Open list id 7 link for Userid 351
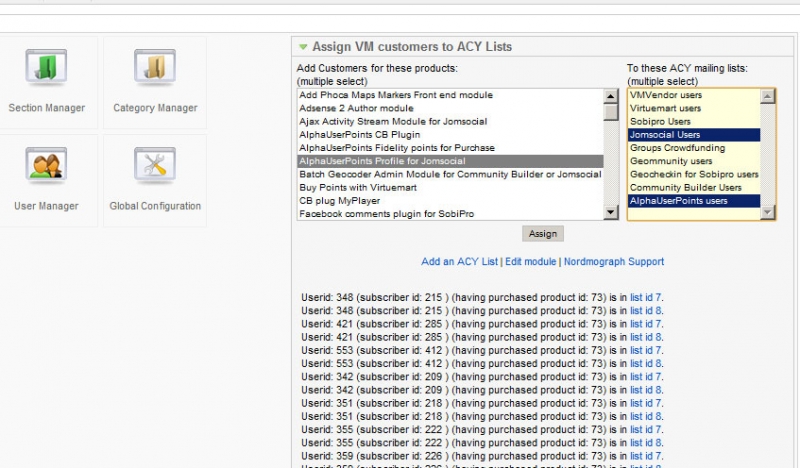 (645, 403)
